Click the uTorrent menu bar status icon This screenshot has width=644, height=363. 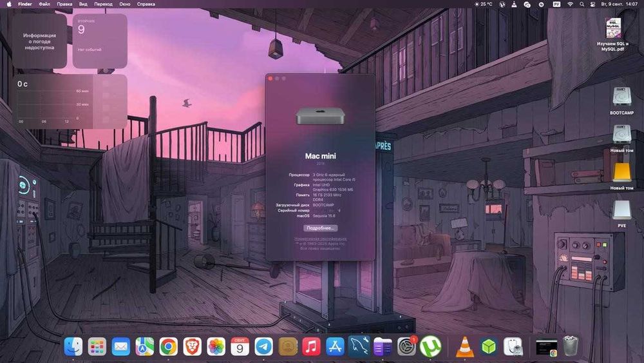502,4
